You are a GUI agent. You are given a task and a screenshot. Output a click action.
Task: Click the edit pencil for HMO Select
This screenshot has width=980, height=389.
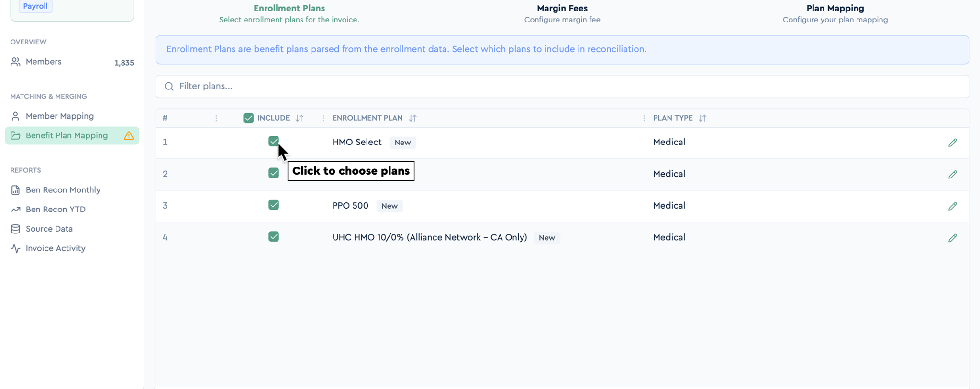pyautogui.click(x=952, y=143)
